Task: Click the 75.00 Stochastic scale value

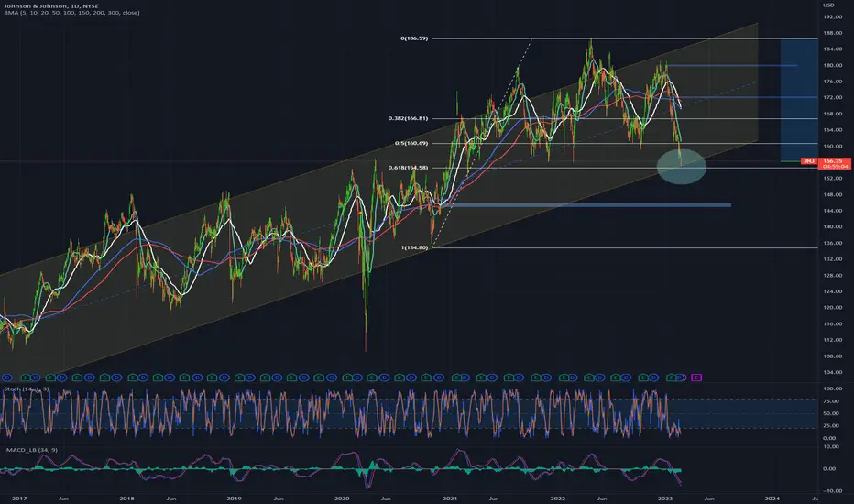Action: coord(830,401)
